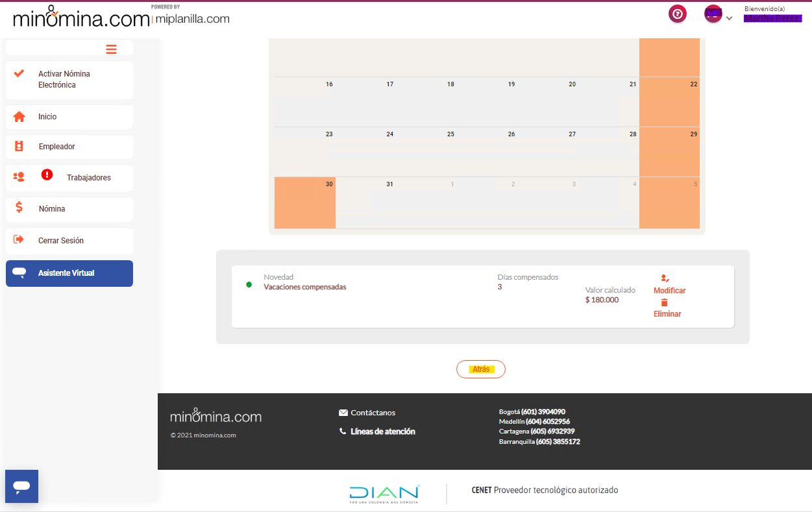Click the minomina.com header logo
Screen dimensions: 812x512
81,18
